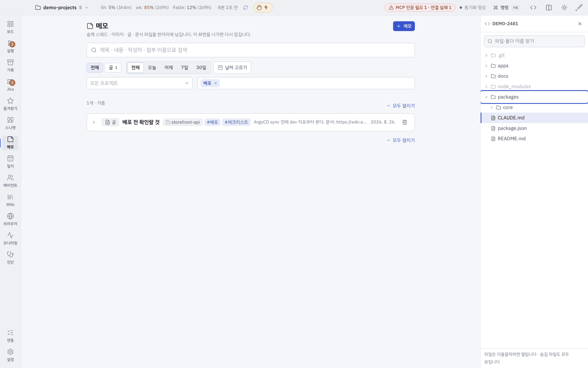Open 연동 integrations in sidebar
Viewport: 588px width, 368px height.
[10, 336]
